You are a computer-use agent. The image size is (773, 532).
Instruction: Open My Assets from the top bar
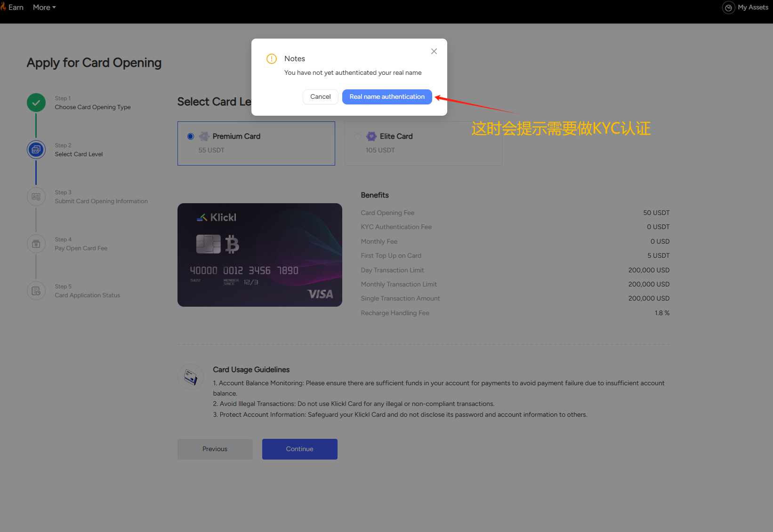click(x=753, y=8)
